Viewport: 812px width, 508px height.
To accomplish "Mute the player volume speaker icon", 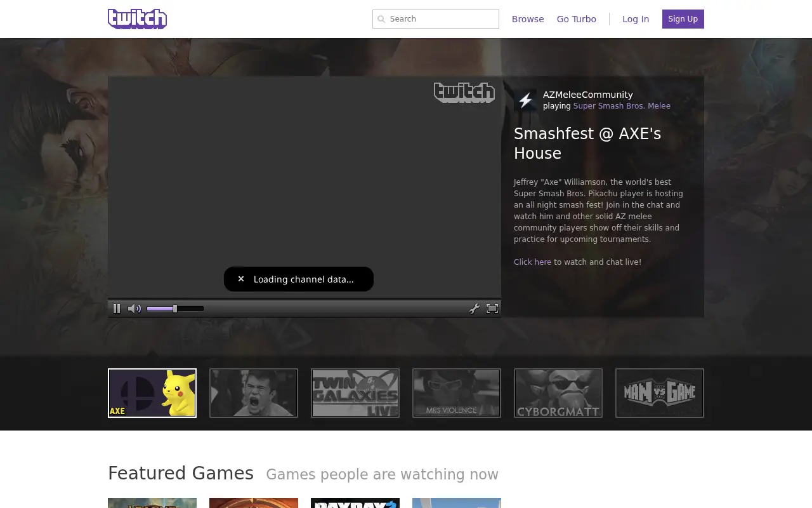I will point(134,309).
